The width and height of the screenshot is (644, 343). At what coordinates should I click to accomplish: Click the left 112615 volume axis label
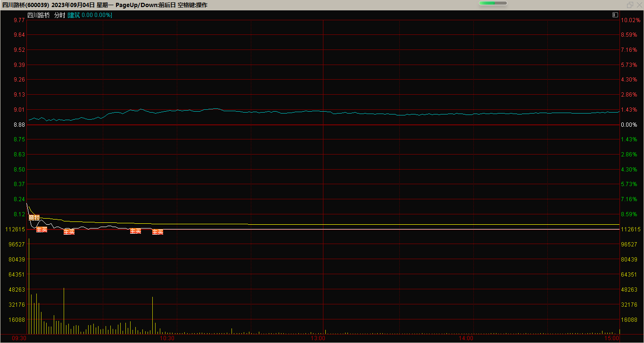(16, 229)
